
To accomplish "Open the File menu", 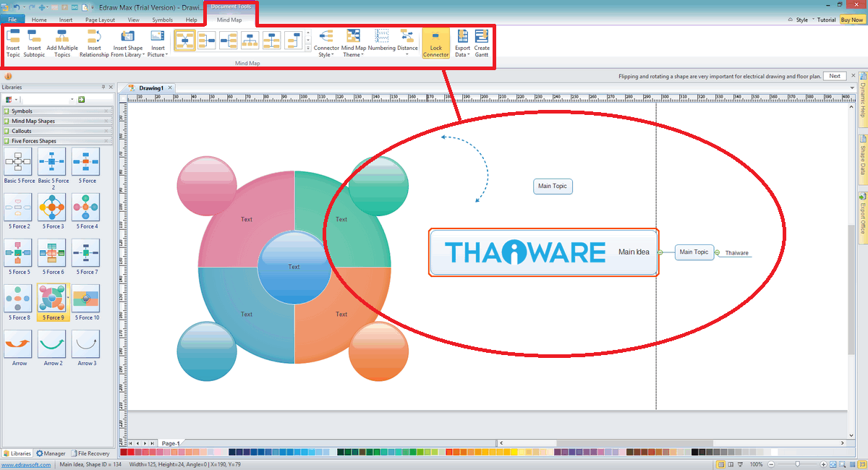I will (12, 20).
